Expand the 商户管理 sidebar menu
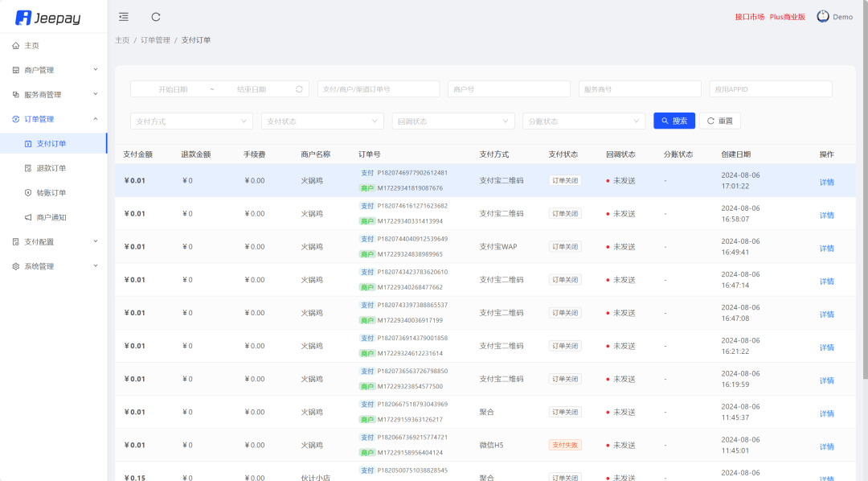 [53, 70]
